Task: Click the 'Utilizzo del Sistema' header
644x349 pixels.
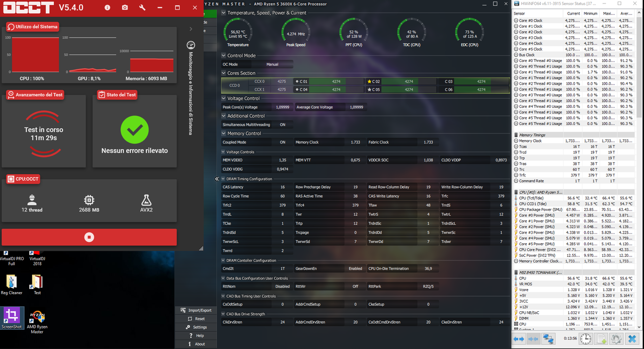Action: (x=33, y=27)
